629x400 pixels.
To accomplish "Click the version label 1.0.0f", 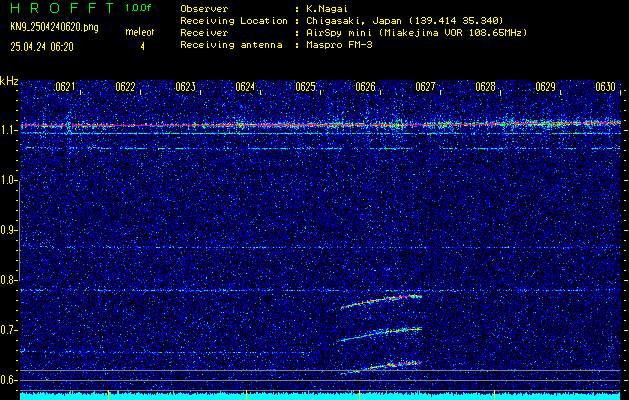I will (138, 8).
